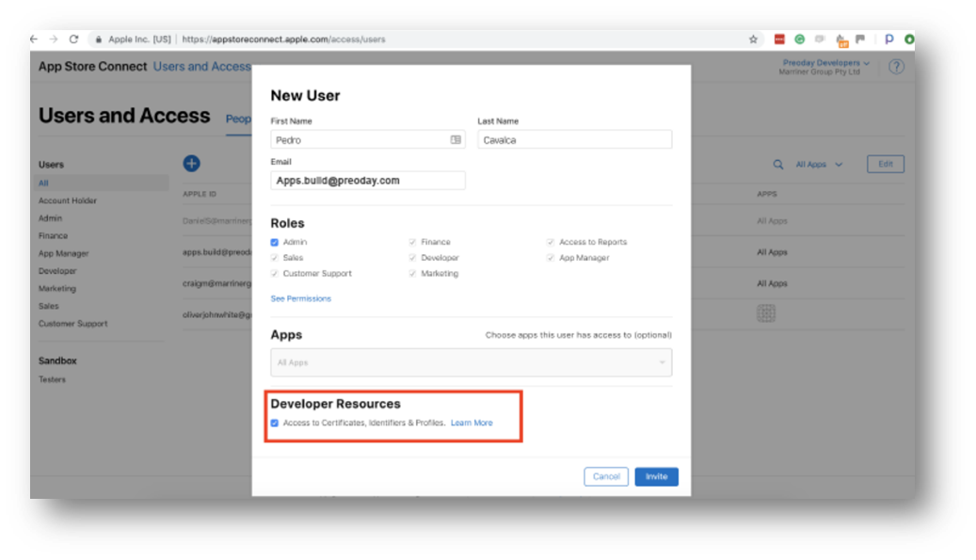Click the help question mark icon
Screen dimensions: 976x560
coord(896,66)
